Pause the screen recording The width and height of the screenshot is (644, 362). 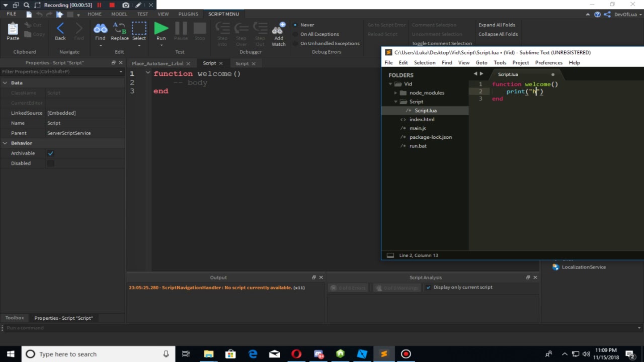(100, 5)
